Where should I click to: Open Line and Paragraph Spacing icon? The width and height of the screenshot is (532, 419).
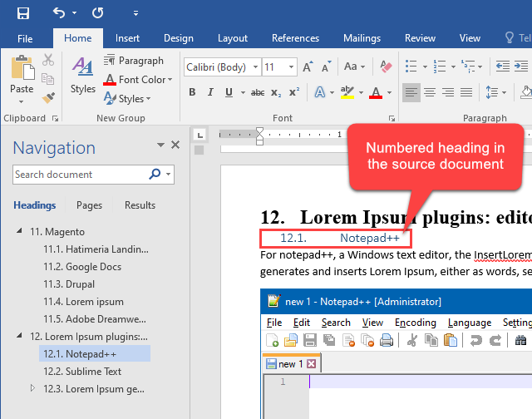tap(491, 92)
